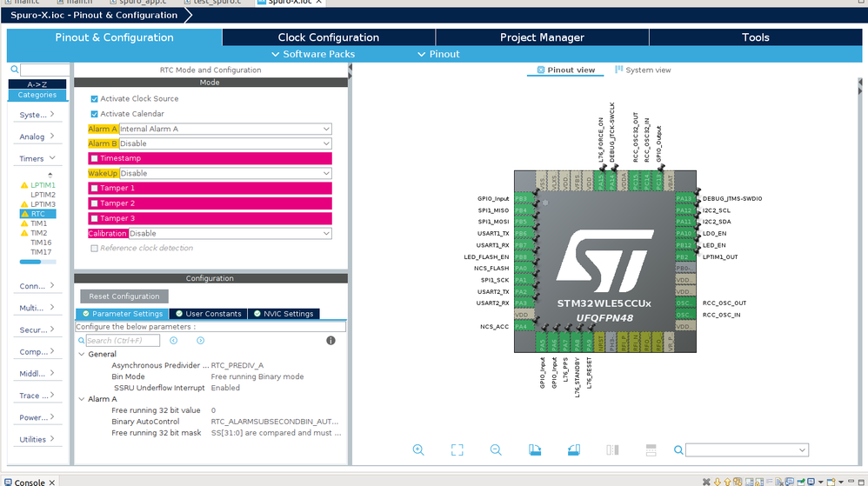Click the console up arrow icon
Screen dimensions: 868x486
pyautogui.click(x=727, y=483)
